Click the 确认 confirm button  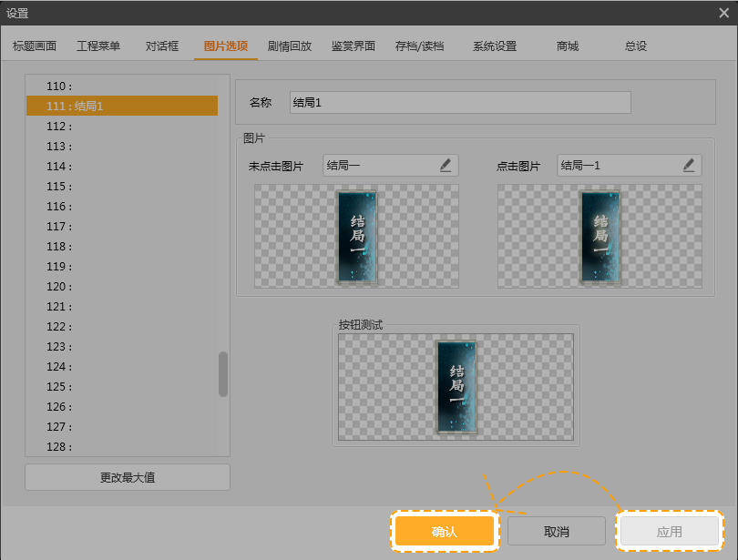pos(445,531)
